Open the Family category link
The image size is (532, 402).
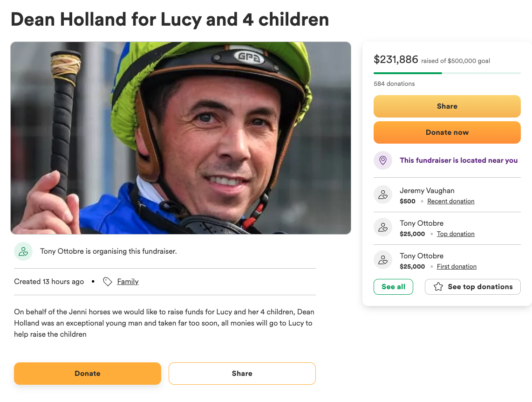click(x=128, y=282)
